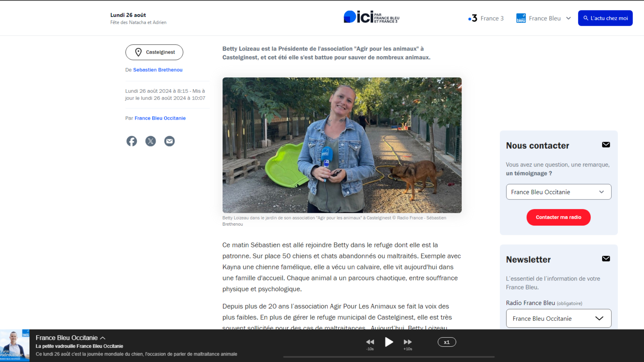Click La petite vadrouille show title

[79, 346]
